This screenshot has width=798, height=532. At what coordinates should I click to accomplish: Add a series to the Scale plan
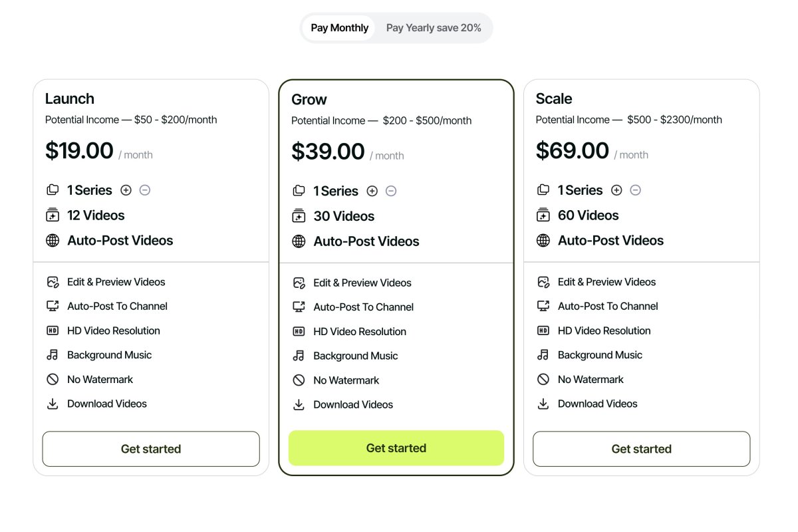tap(616, 190)
